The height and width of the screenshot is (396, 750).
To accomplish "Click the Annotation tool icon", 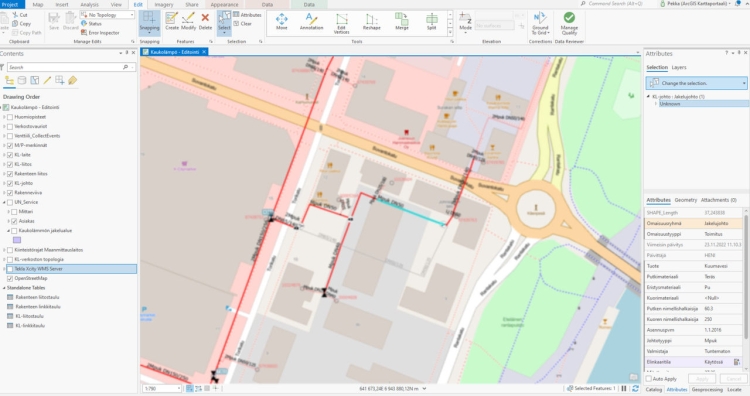I will point(311,21).
